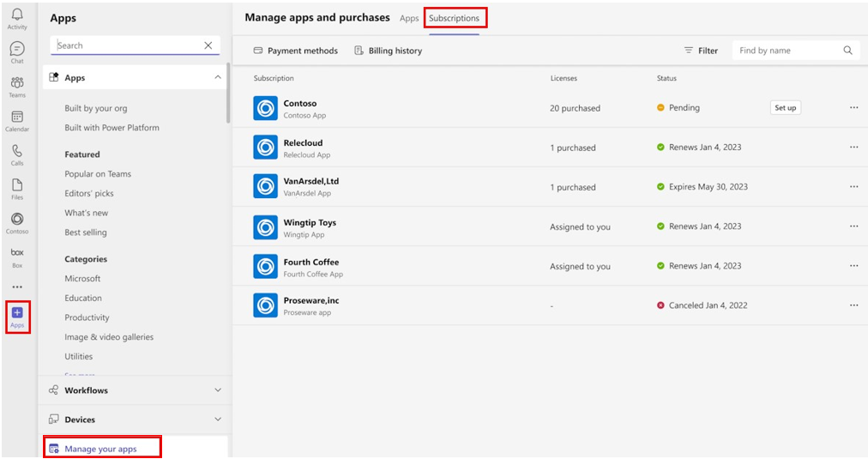Switch to the Subscriptions tab
The width and height of the screenshot is (868, 459).
click(455, 18)
